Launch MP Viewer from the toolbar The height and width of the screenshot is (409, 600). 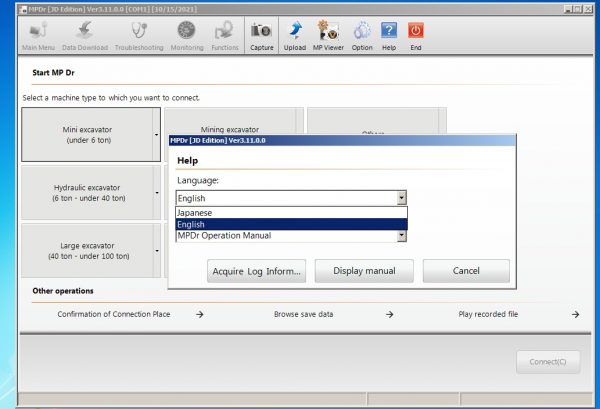[328, 36]
